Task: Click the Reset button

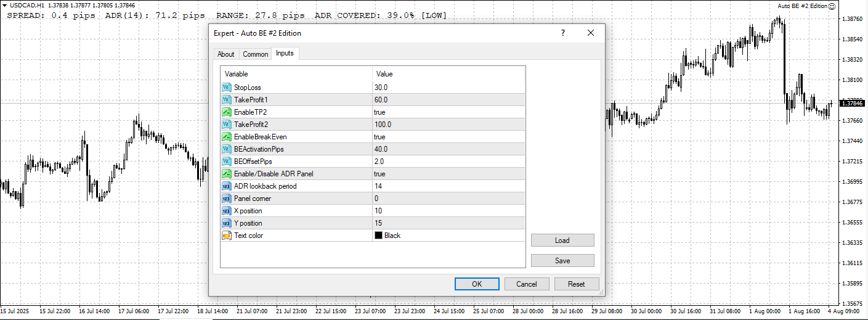Action: [x=577, y=284]
